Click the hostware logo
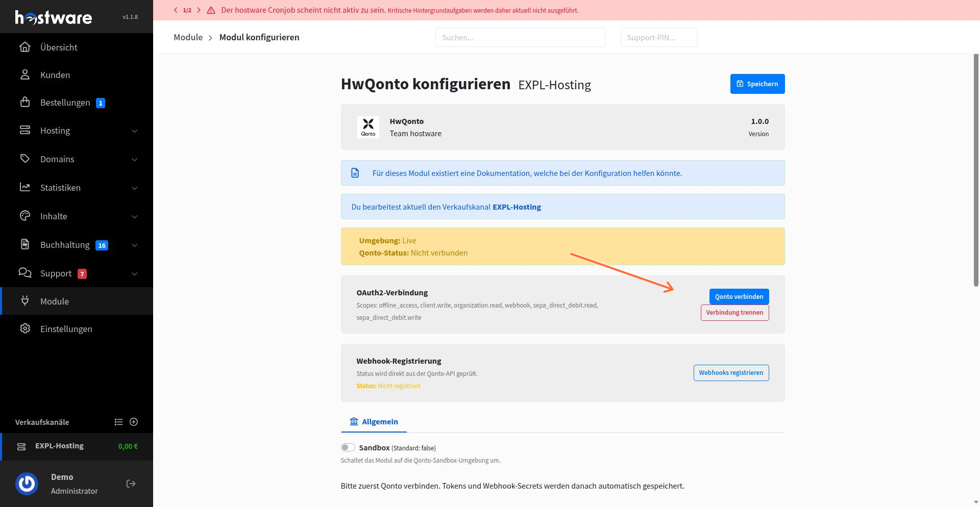Viewport: 980px width, 507px height. tap(54, 17)
